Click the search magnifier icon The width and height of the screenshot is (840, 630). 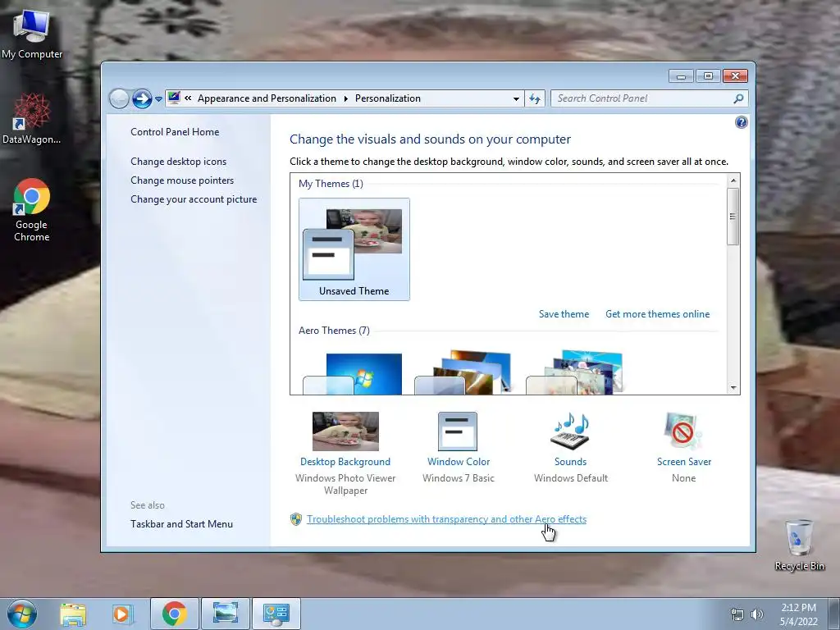click(x=738, y=98)
